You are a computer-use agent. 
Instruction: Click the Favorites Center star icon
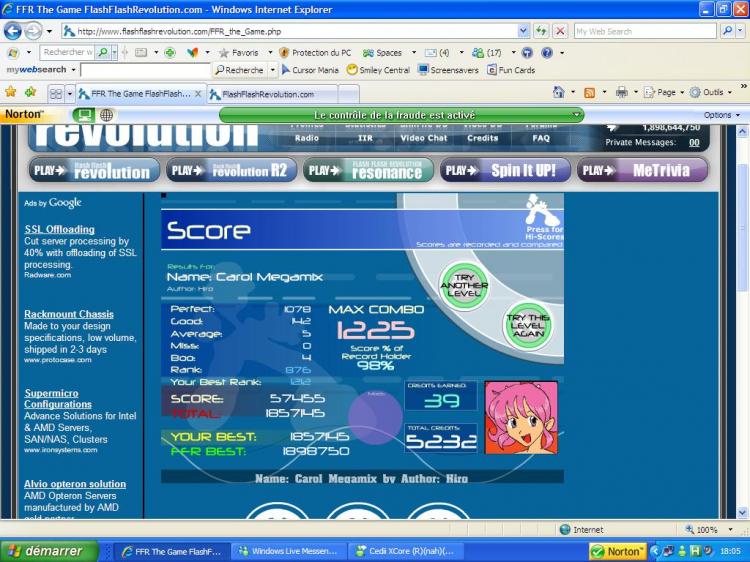(11, 92)
